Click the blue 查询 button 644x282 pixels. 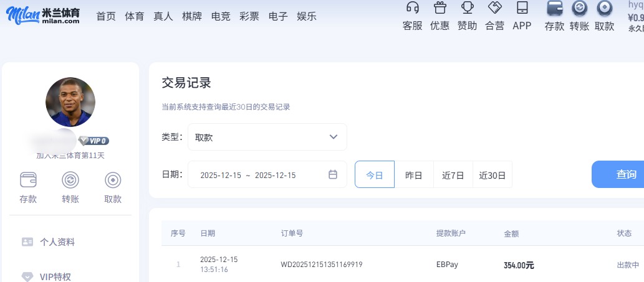[618, 174]
